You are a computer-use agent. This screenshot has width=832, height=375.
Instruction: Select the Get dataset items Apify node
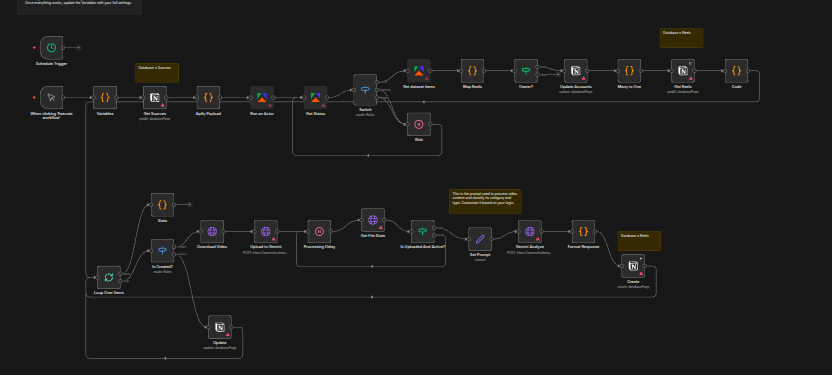click(x=419, y=71)
